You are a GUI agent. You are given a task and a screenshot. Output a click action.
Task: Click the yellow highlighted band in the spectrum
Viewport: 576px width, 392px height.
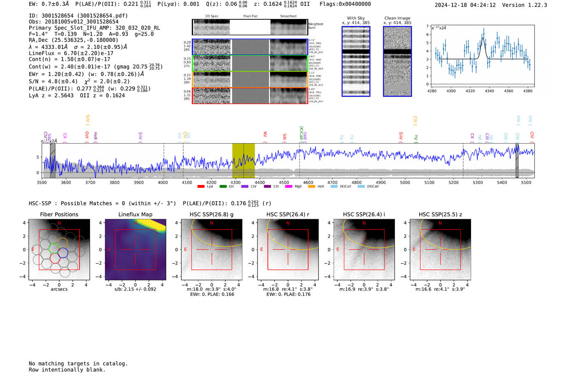click(244, 160)
